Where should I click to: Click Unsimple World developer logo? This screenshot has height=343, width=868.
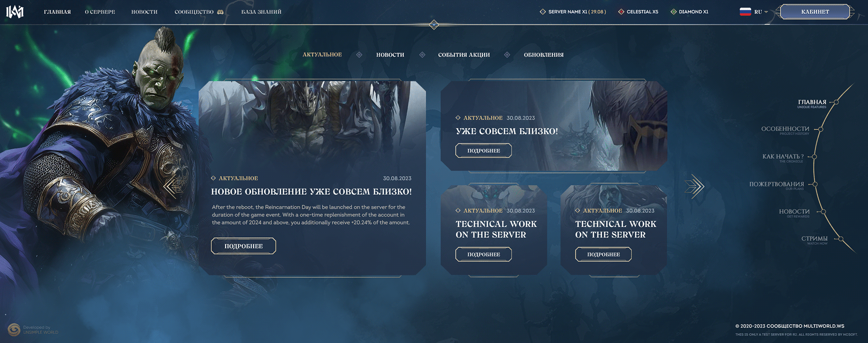coord(14,330)
